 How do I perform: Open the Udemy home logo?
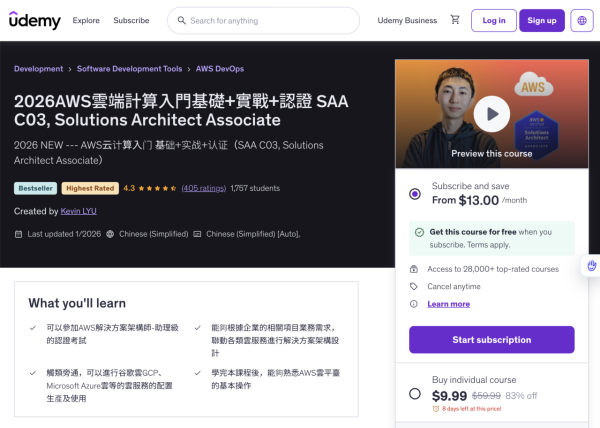click(x=34, y=20)
